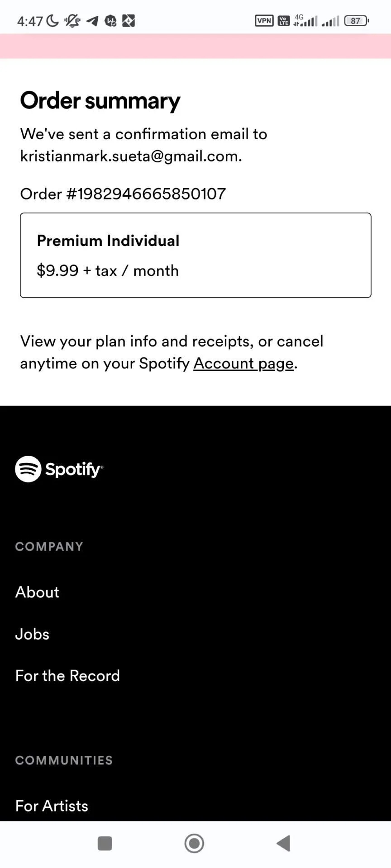
Task: Tap the confirmation email address
Action: pyautogui.click(x=131, y=156)
